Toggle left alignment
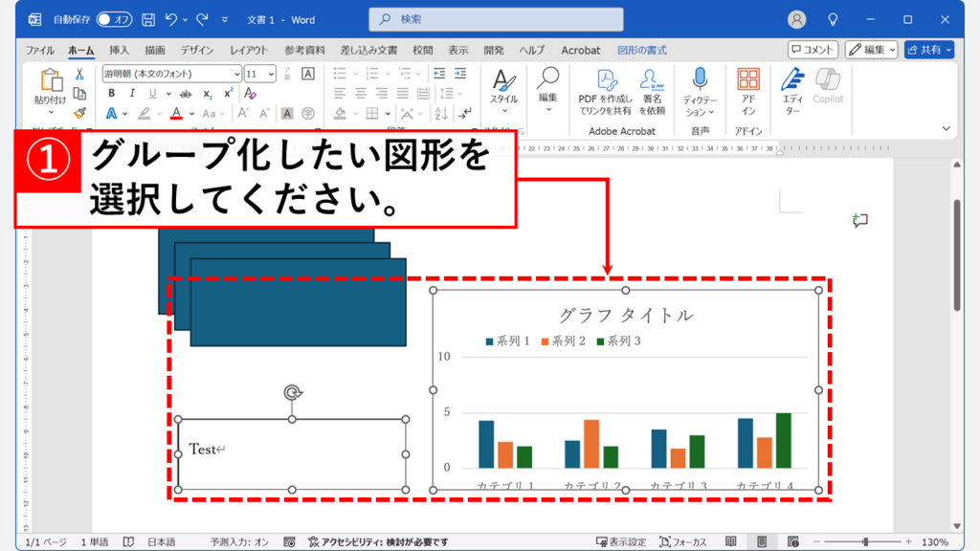The width and height of the screenshot is (980, 551). (x=340, y=94)
